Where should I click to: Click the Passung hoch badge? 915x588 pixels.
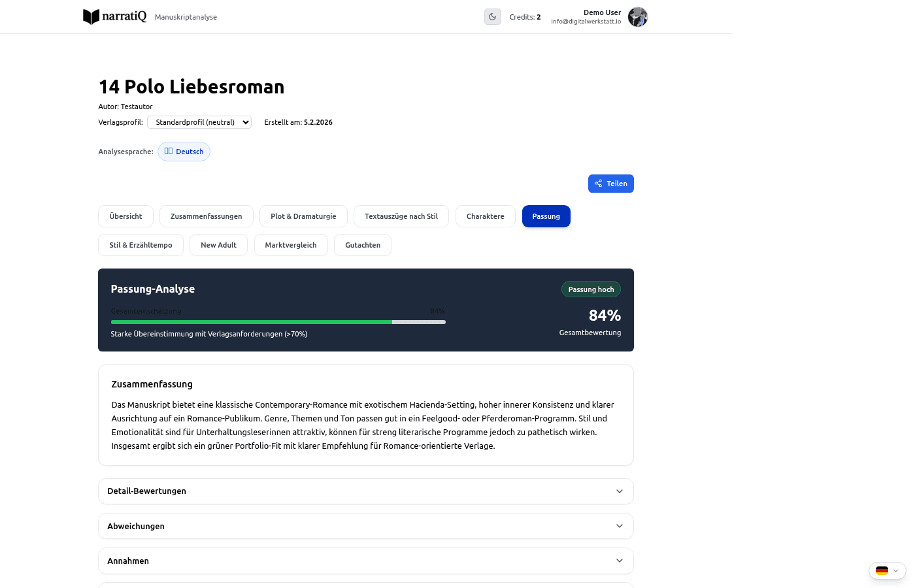[591, 289]
